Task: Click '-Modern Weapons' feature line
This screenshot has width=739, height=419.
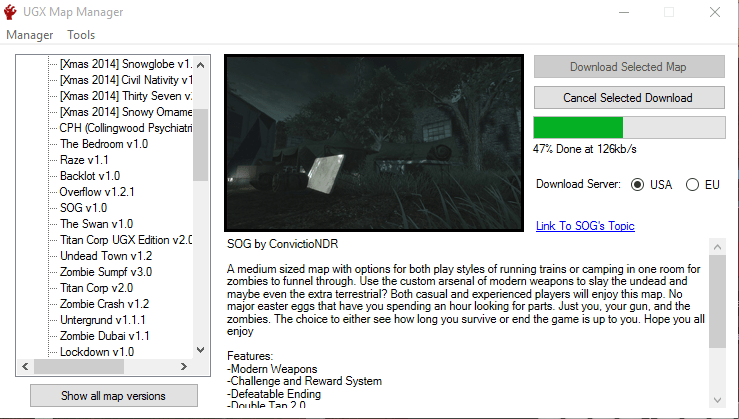Action: [x=272, y=369]
